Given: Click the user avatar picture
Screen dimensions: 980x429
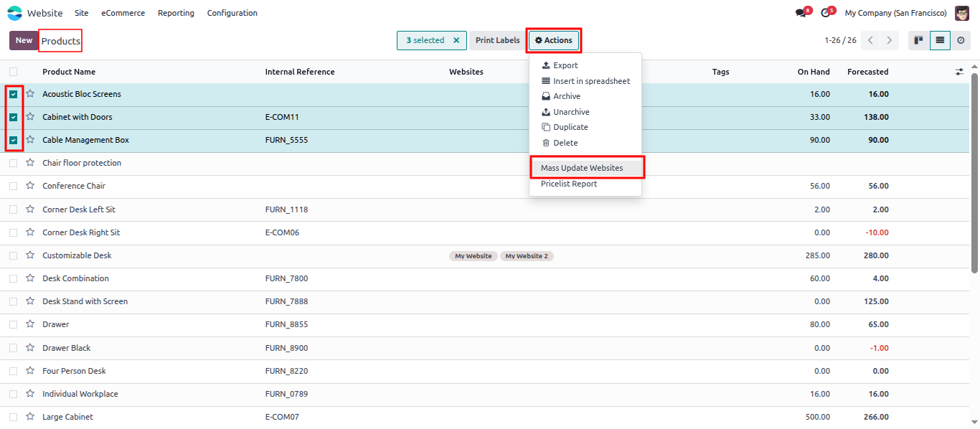Looking at the screenshot, I should pyautogui.click(x=961, y=13).
